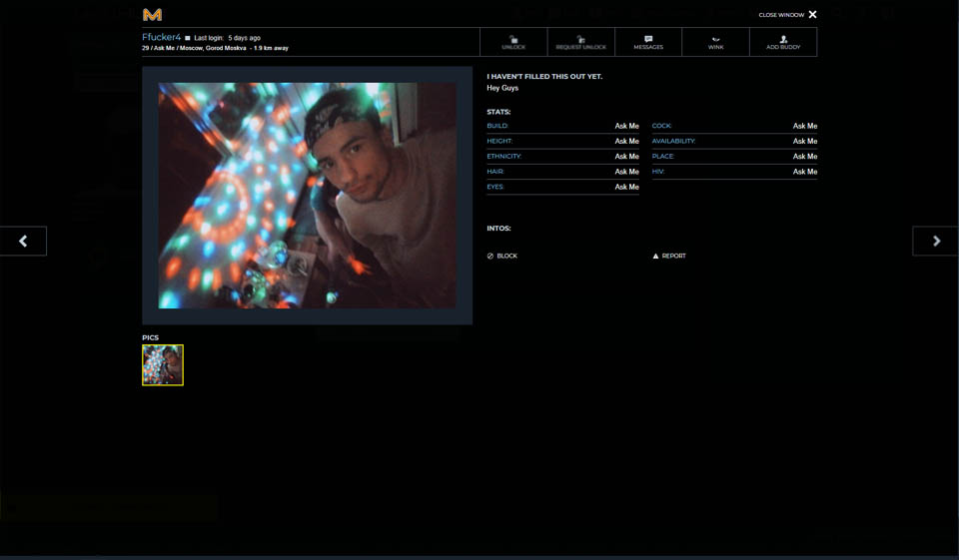
Task: Block this user
Action: (502, 256)
